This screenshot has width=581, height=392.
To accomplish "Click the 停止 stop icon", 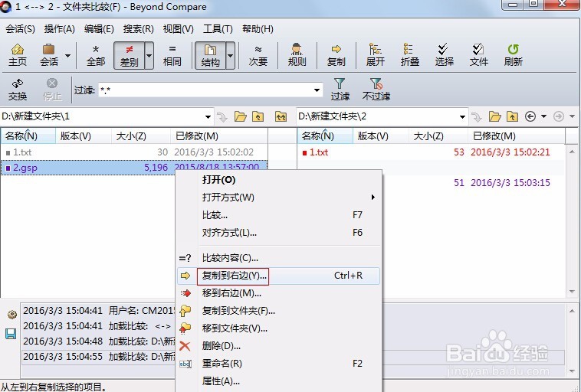I will point(52,90).
